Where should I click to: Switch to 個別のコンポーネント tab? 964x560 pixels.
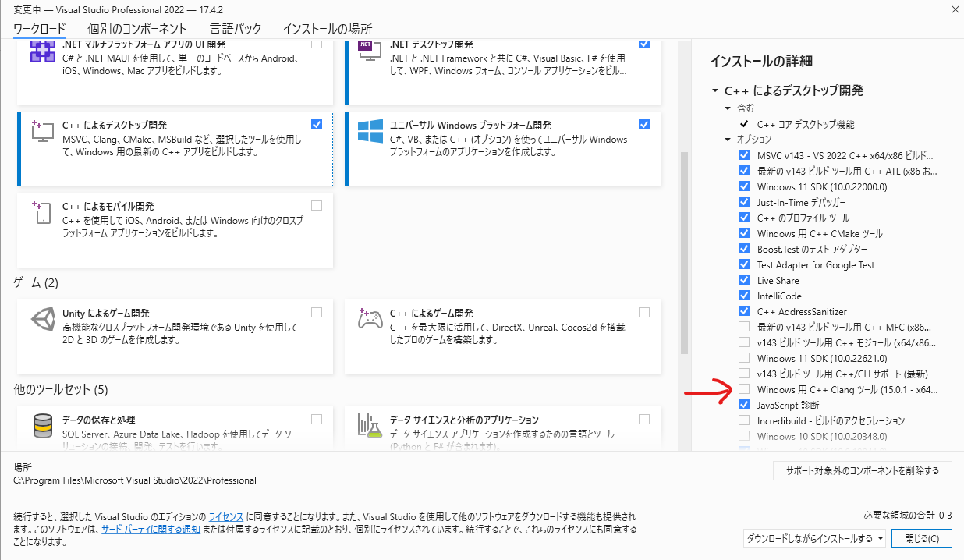click(x=137, y=28)
